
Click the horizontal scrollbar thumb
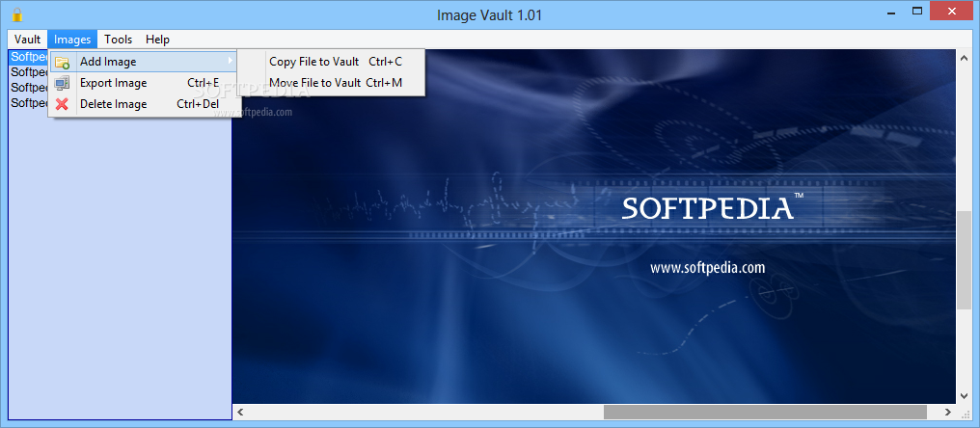coord(765,412)
